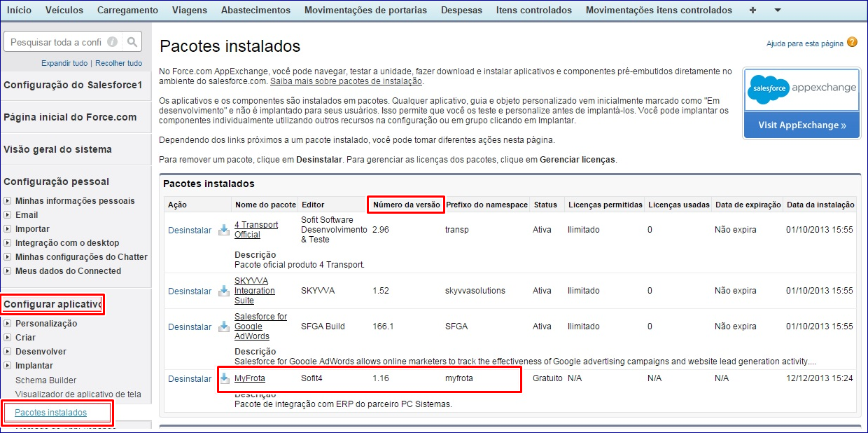Select Movimentações de portarias tab

click(365, 10)
